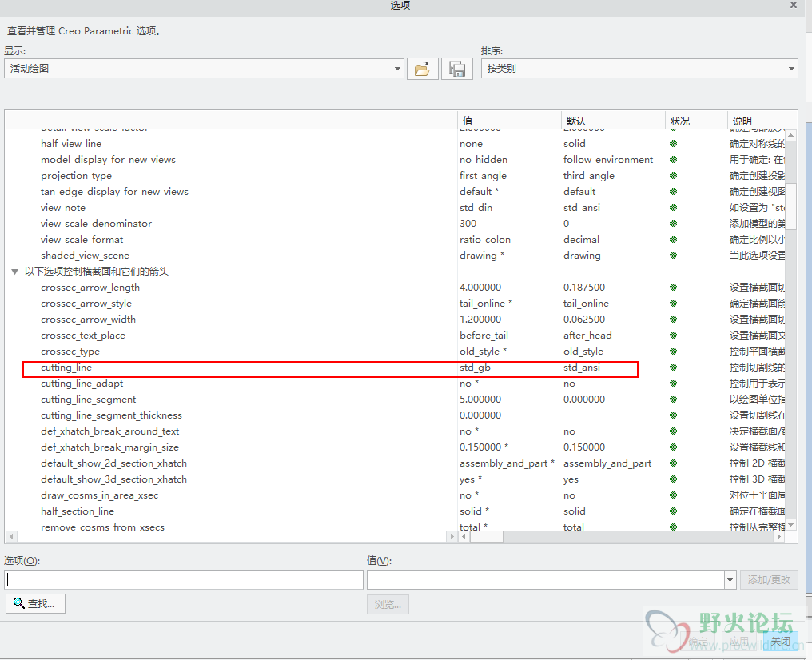Click value 300 of view_scale_denominator
The height and width of the screenshot is (660, 812).
[468, 224]
